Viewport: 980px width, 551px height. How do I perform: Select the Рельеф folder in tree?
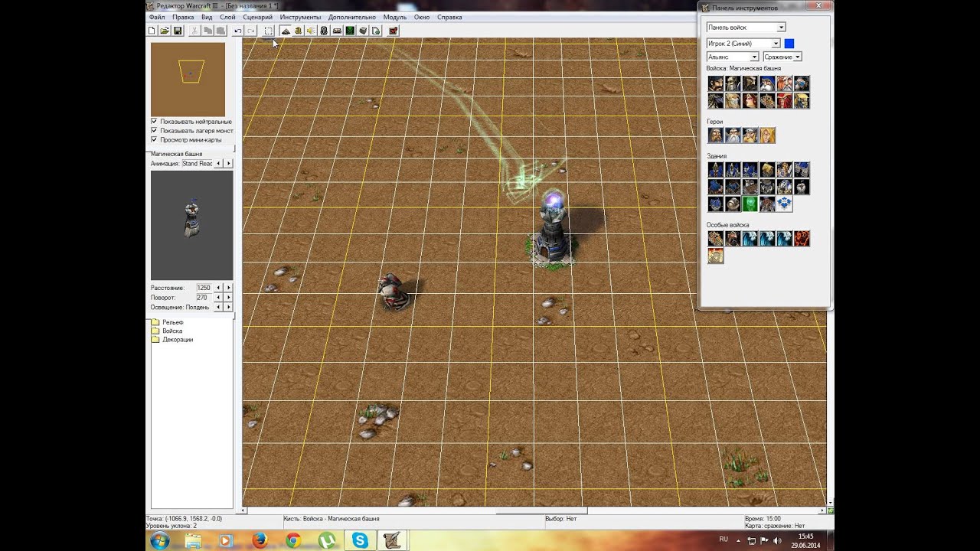168,322
